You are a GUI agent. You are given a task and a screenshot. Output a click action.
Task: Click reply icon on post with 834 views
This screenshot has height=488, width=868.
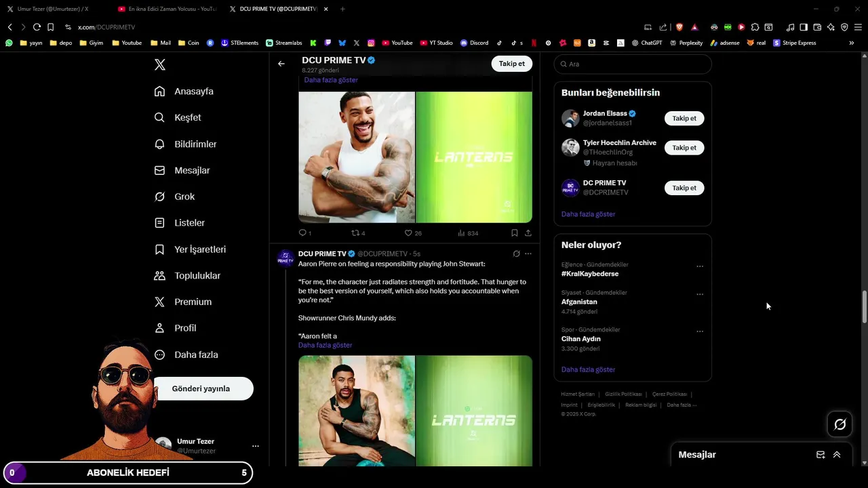(x=303, y=233)
